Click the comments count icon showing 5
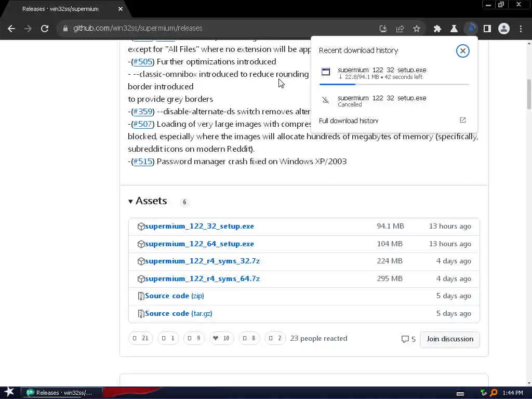 pos(408,339)
